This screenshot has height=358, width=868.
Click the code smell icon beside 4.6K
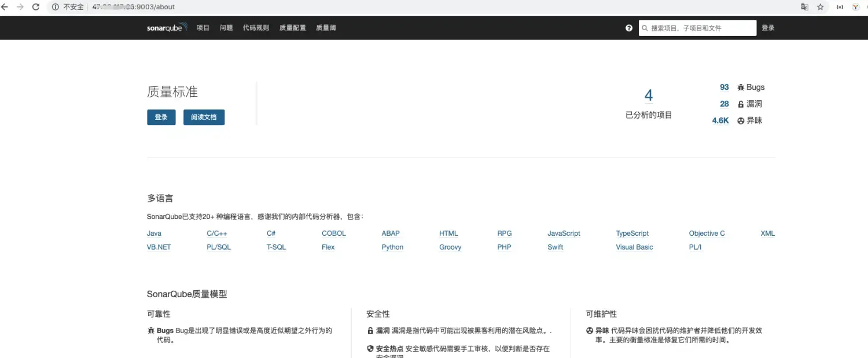click(x=741, y=120)
